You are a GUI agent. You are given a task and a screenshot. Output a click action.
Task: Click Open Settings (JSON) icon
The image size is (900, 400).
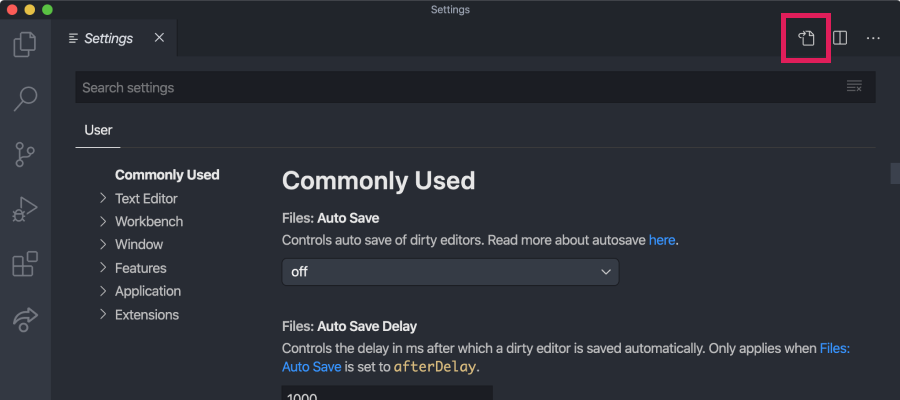[806, 38]
